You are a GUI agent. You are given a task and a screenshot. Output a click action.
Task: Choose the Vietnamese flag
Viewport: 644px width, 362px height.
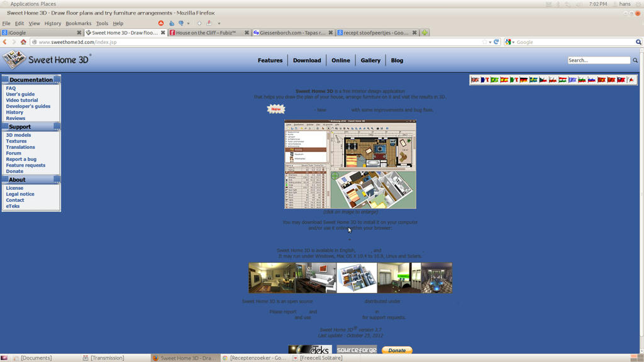(x=602, y=80)
